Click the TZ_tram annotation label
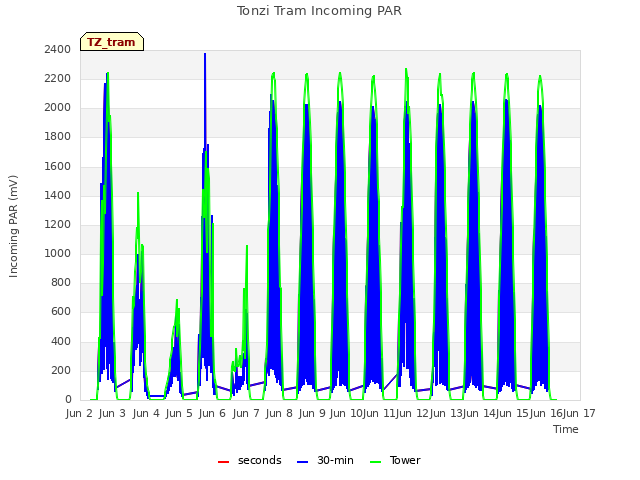640x480 pixels. point(112,42)
